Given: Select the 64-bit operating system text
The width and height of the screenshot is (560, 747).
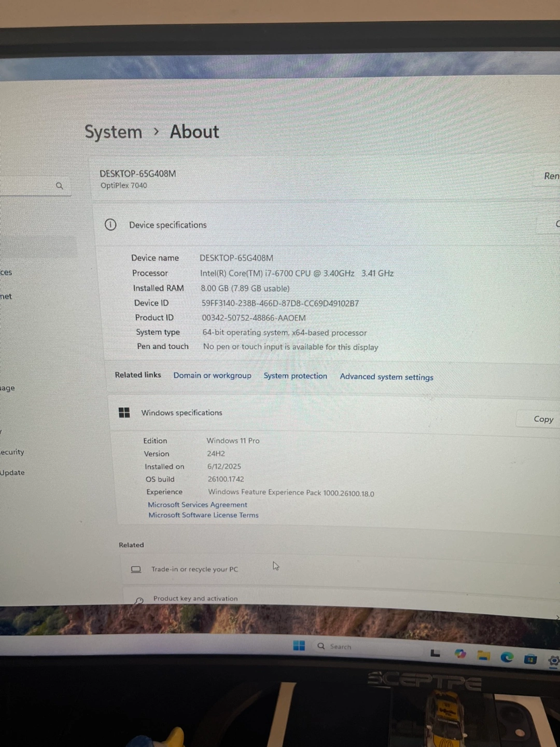Looking at the screenshot, I should click(285, 333).
